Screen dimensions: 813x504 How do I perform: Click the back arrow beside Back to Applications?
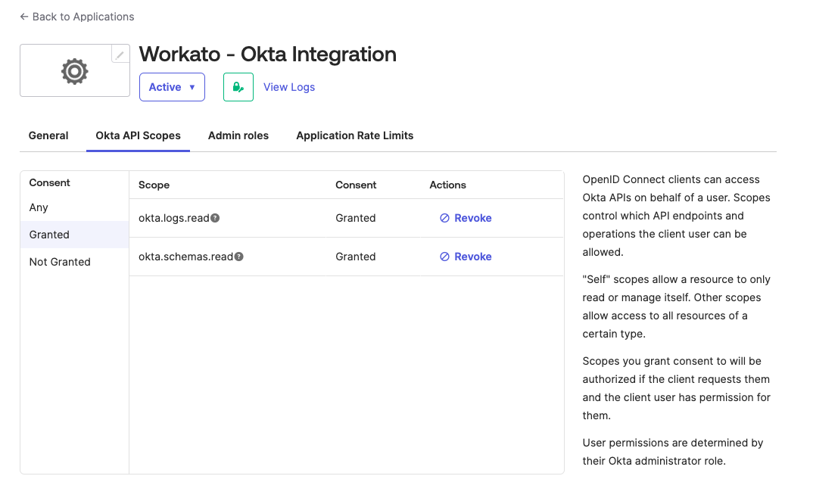click(23, 16)
